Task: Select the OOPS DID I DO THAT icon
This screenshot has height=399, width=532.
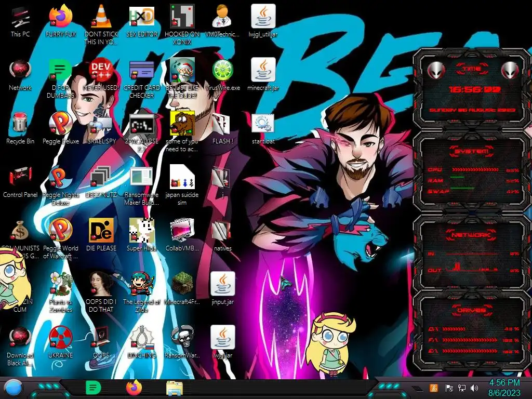Action: [x=101, y=292]
